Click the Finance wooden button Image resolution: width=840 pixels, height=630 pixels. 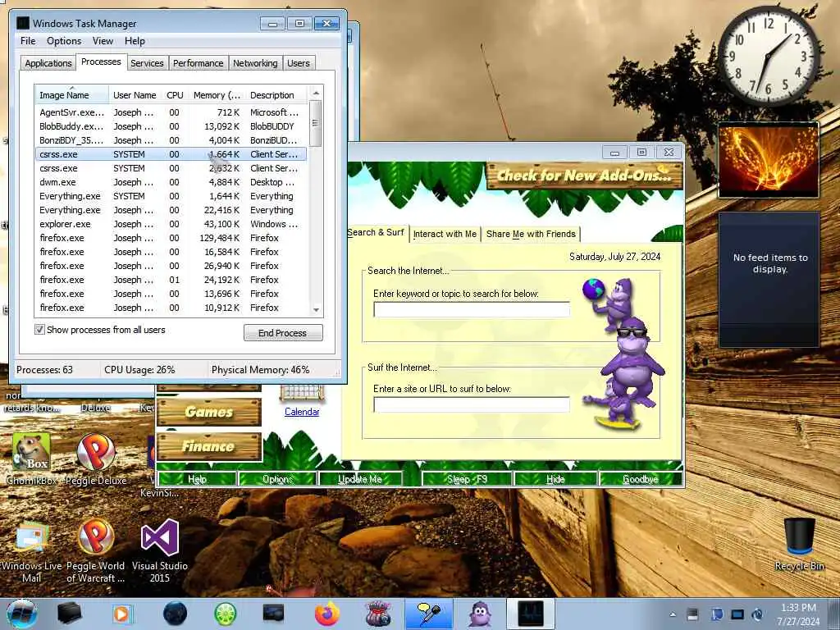pos(209,446)
